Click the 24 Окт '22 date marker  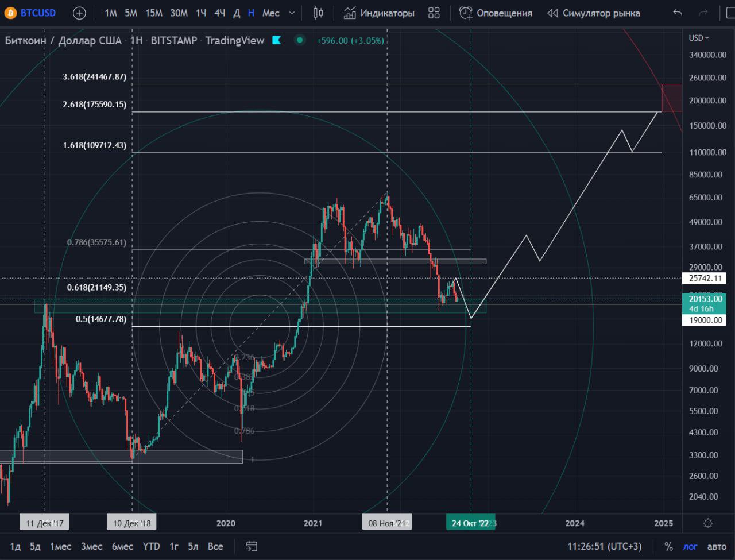pos(471,523)
